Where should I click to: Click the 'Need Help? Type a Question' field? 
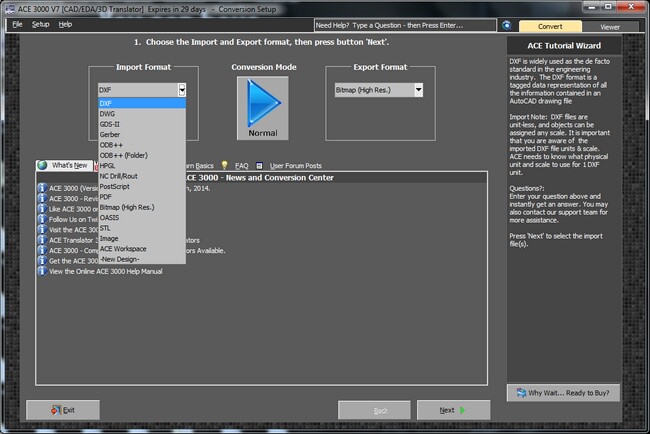click(405, 25)
